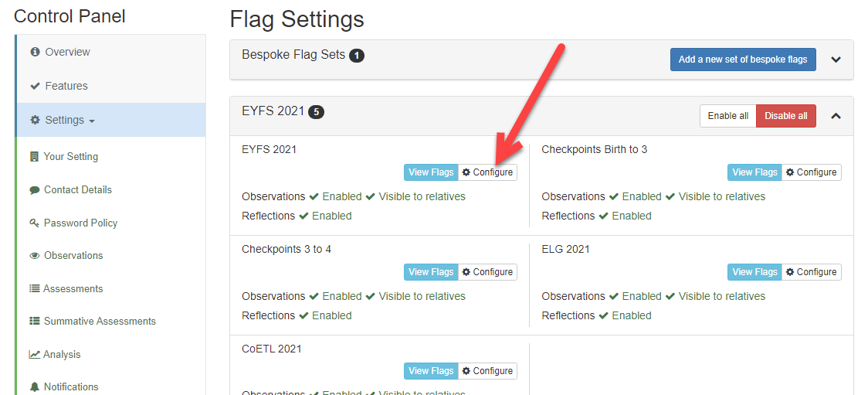The width and height of the screenshot is (868, 395).
Task: Configure the ELG 2021 flag set
Action: [x=812, y=272]
